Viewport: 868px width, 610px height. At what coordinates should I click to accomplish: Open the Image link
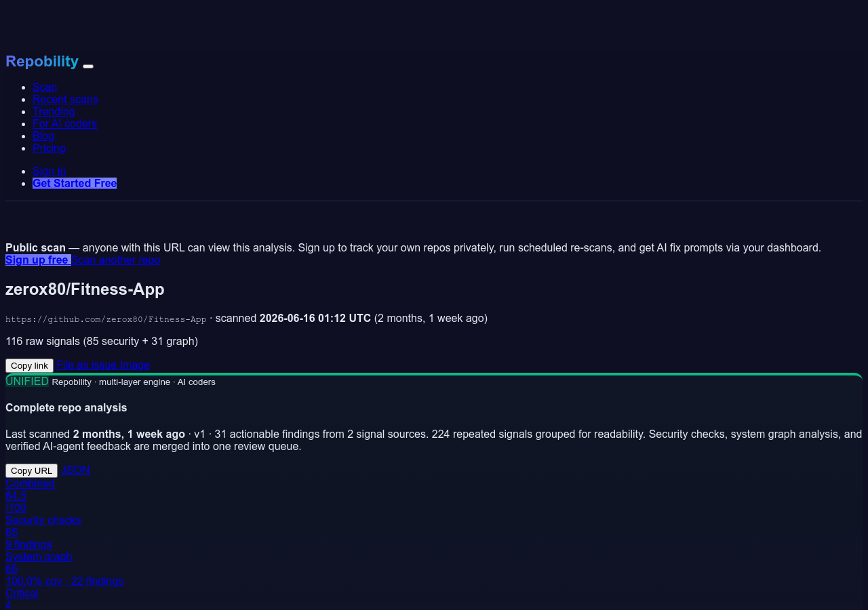[x=135, y=365]
